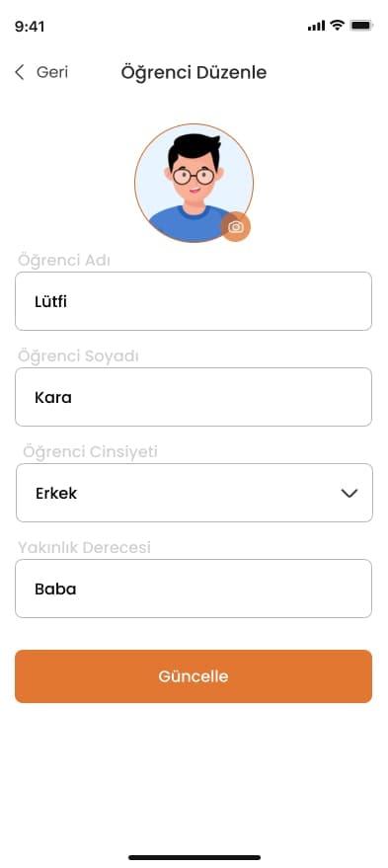
Task: Click the Öğrenci Soyadı label
Action: (78, 355)
